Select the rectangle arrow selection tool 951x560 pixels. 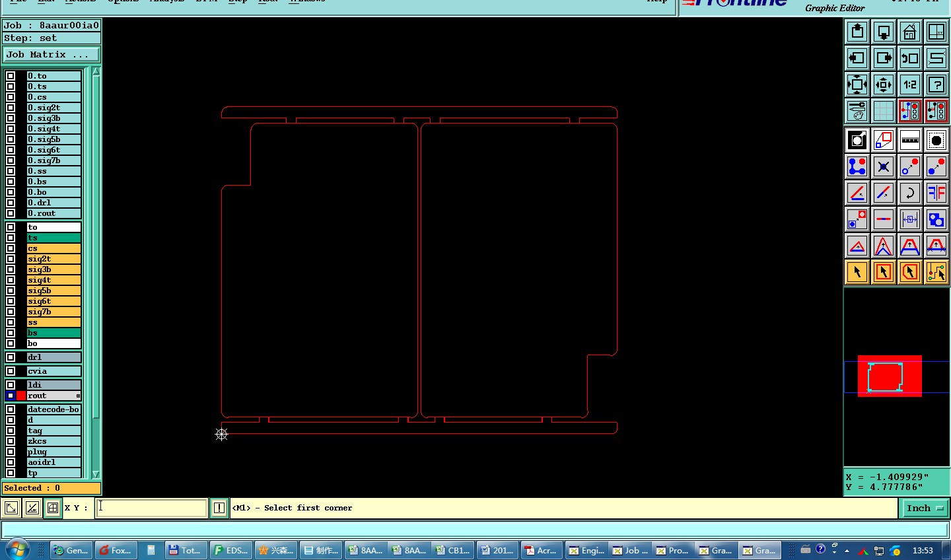tap(884, 272)
